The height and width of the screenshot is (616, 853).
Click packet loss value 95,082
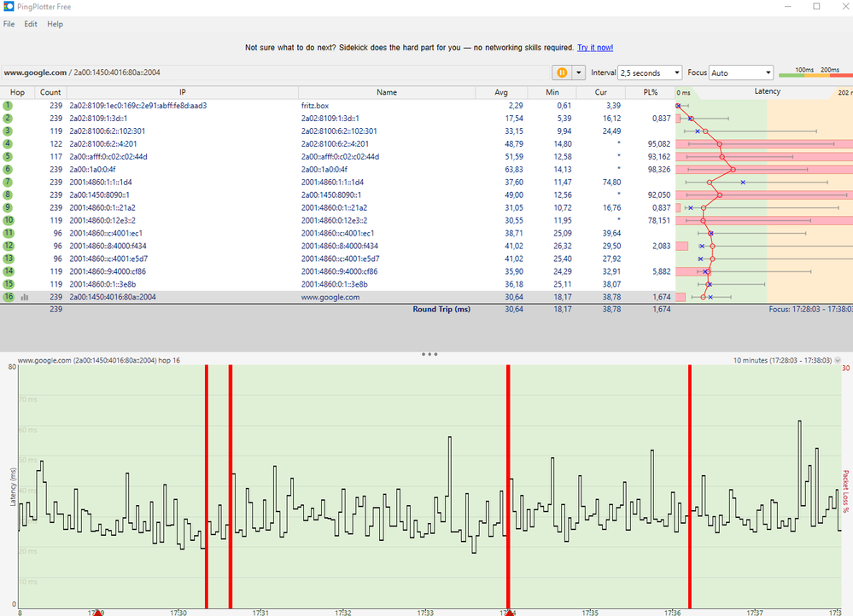click(x=659, y=143)
